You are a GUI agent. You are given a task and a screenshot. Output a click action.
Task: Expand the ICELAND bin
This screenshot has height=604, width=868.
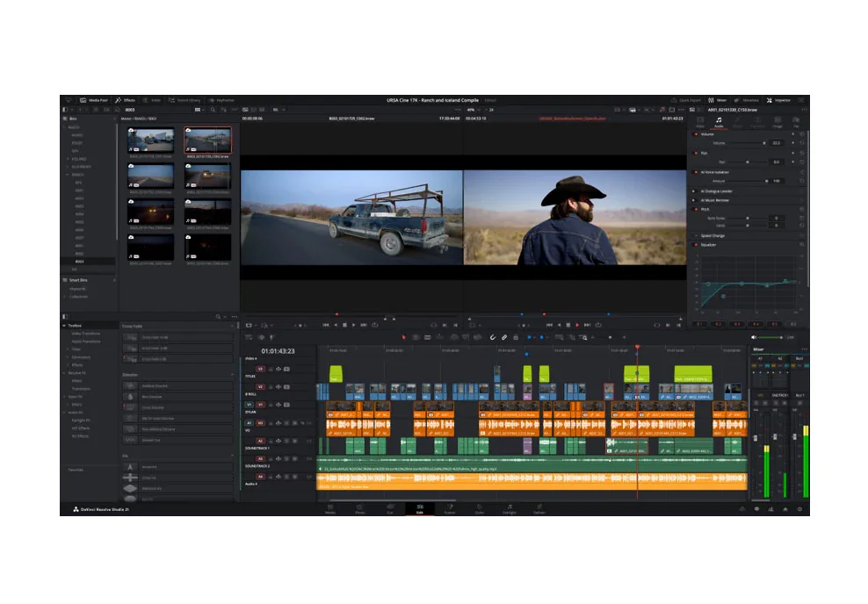68,159
